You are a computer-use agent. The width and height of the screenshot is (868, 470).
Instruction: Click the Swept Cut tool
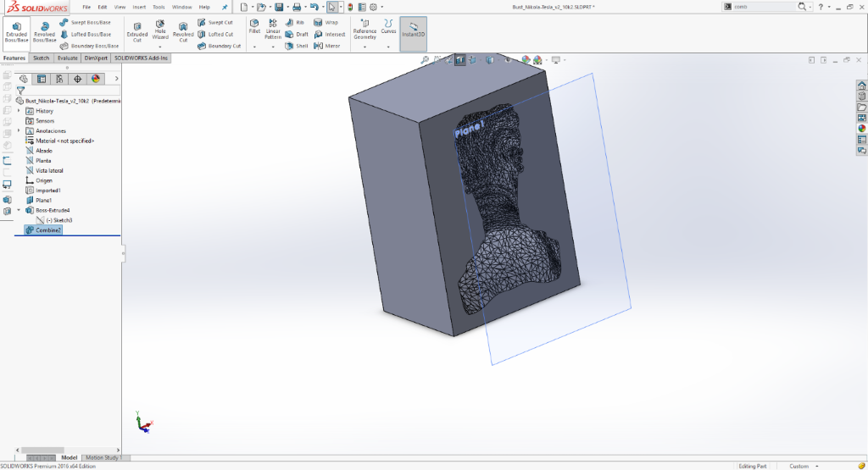pyautogui.click(x=215, y=23)
